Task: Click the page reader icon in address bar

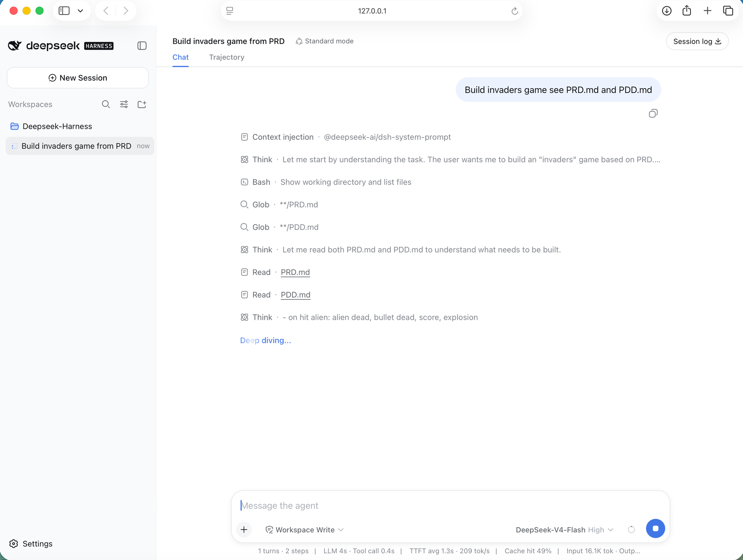Action: click(x=230, y=11)
